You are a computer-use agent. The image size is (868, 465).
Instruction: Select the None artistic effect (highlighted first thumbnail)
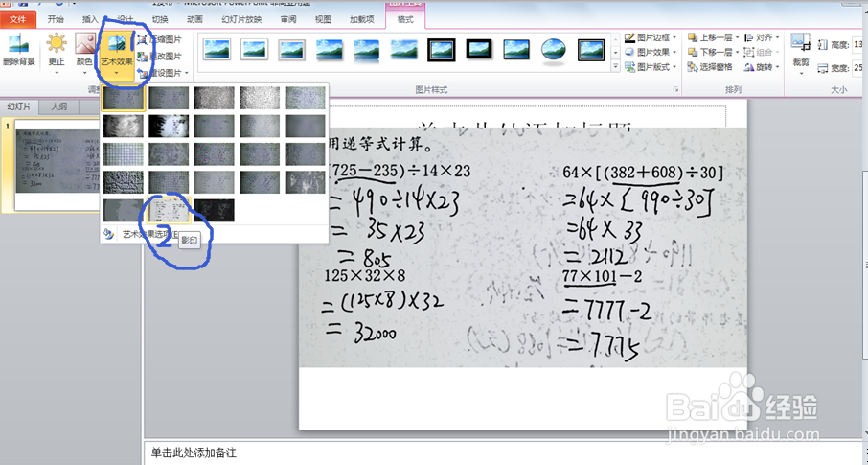click(x=124, y=98)
